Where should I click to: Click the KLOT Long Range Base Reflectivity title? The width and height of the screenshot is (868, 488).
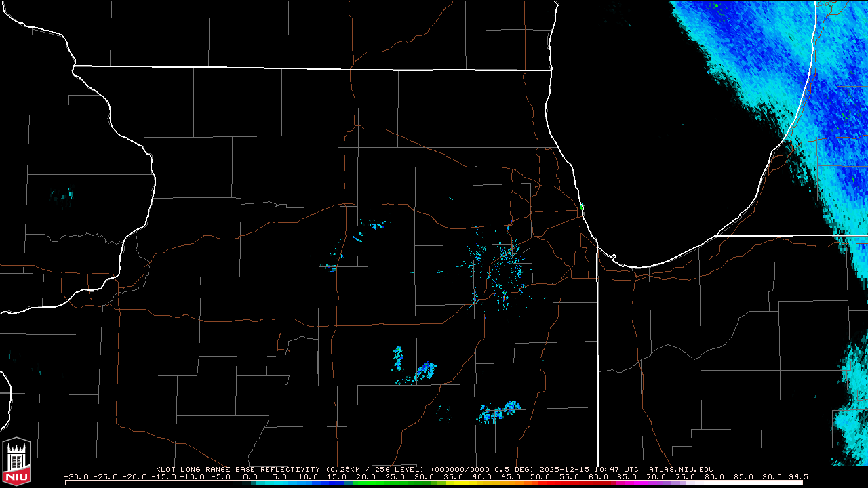click(238, 469)
